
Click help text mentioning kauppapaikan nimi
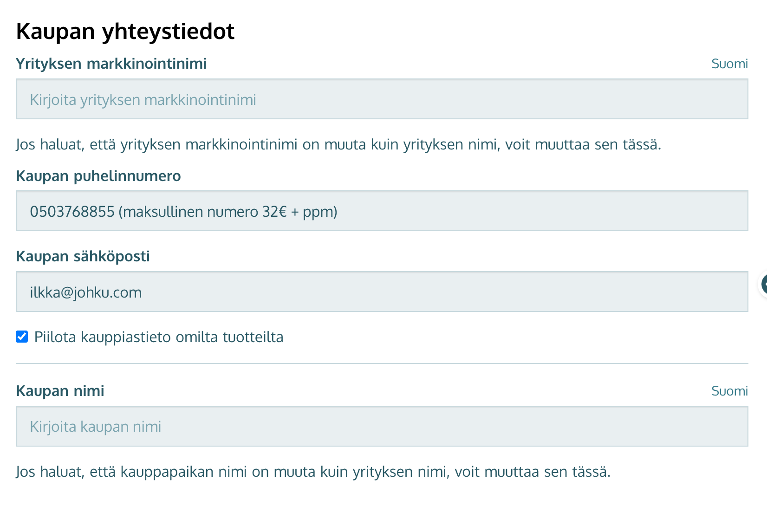(313, 472)
